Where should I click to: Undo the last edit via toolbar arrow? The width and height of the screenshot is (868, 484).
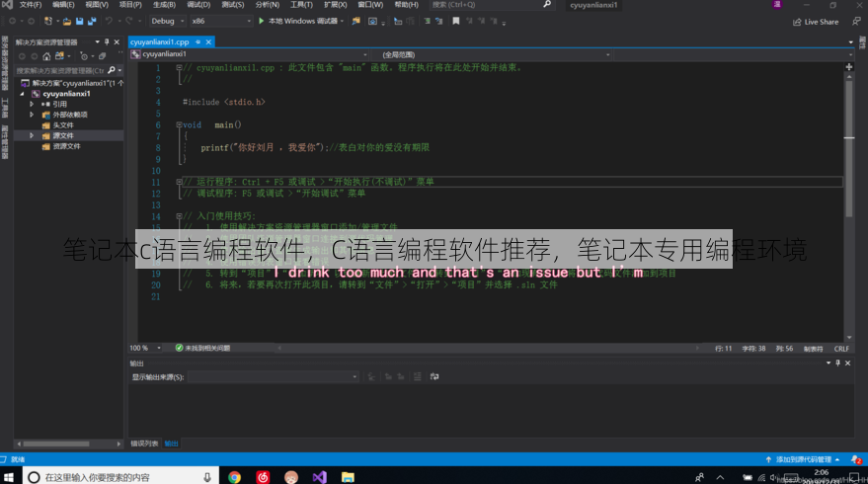click(x=109, y=21)
